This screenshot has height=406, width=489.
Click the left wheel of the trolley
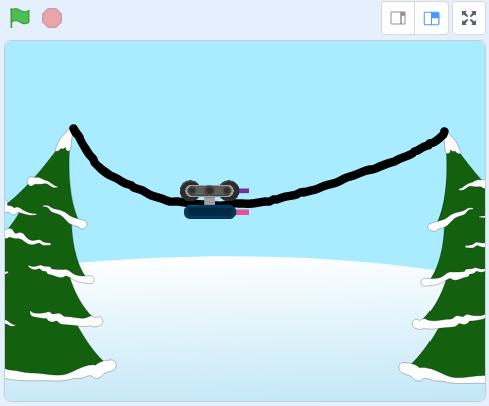click(190, 190)
